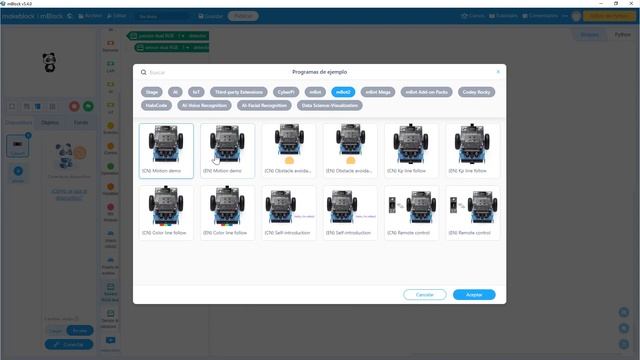The height and width of the screenshot is (360, 640).
Task: Filter by Data Science-Visualization tag
Action: coord(330,106)
